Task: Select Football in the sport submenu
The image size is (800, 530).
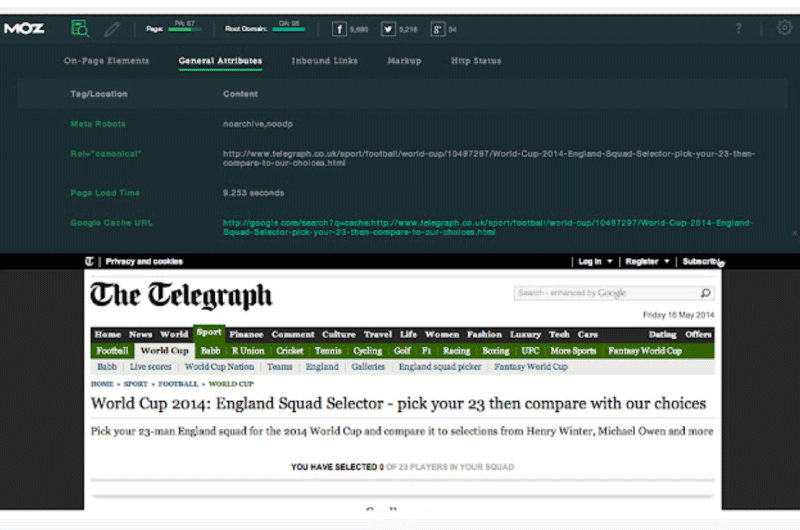Action: point(112,351)
